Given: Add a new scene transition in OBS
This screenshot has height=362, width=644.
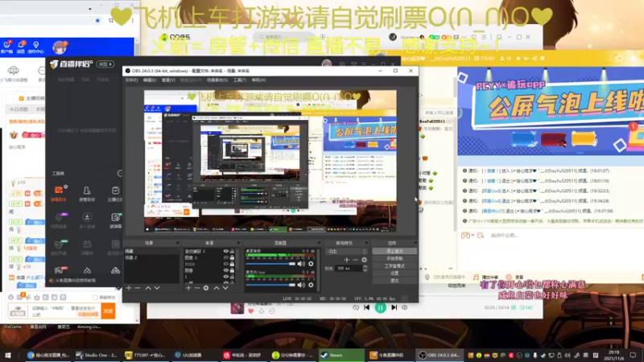Looking at the screenshot, I should point(347,260).
